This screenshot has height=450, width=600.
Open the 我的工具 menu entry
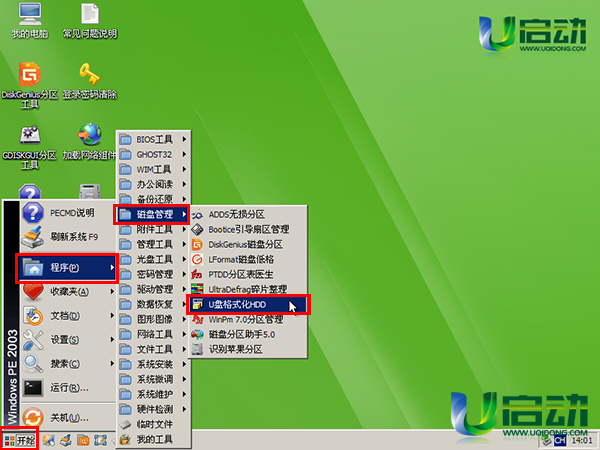[x=153, y=439]
